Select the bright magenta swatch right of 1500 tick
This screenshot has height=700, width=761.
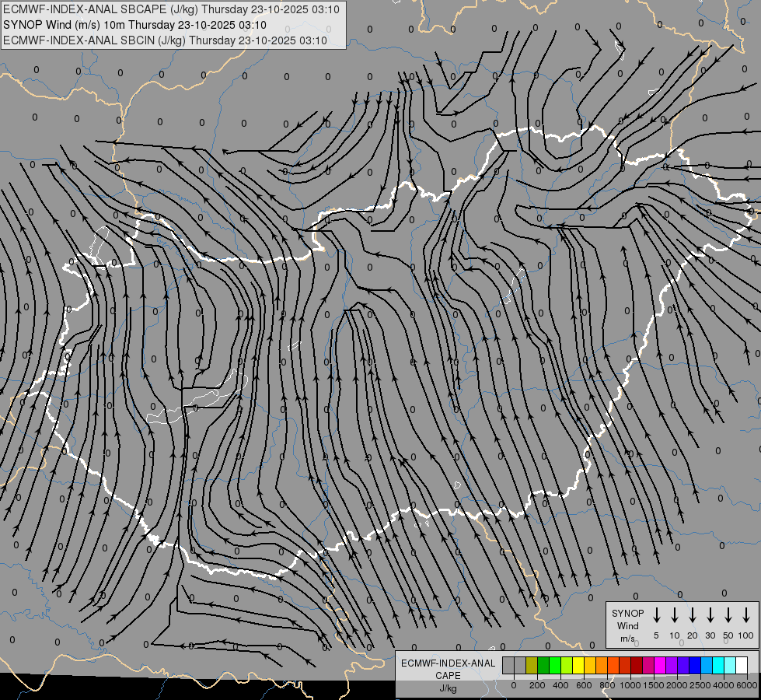(x=660, y=665)
